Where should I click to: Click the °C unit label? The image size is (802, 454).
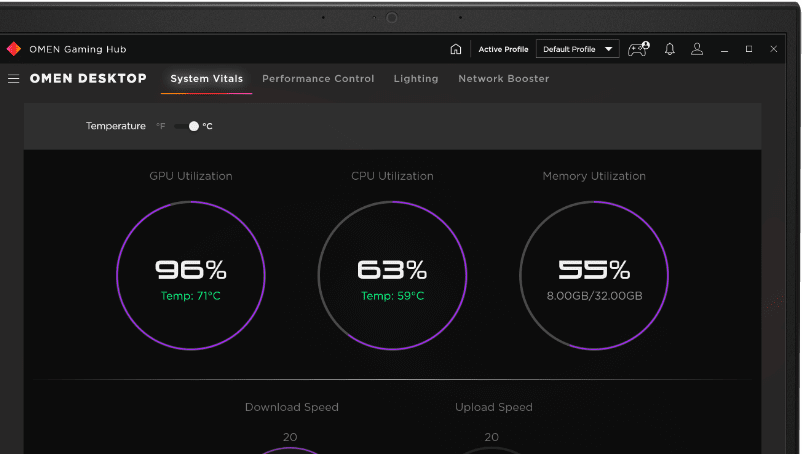[x=207, y=126]
